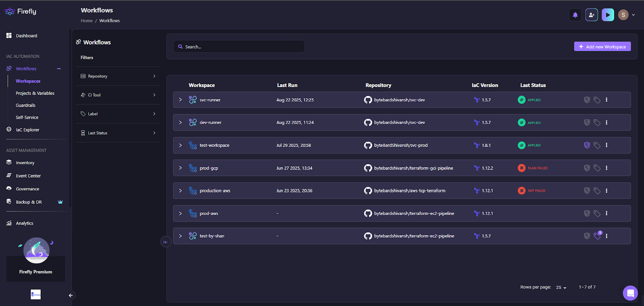The image size is (644, 306).
Task: Open prod-gcp more options menu
Action: [x=607, y=168]
